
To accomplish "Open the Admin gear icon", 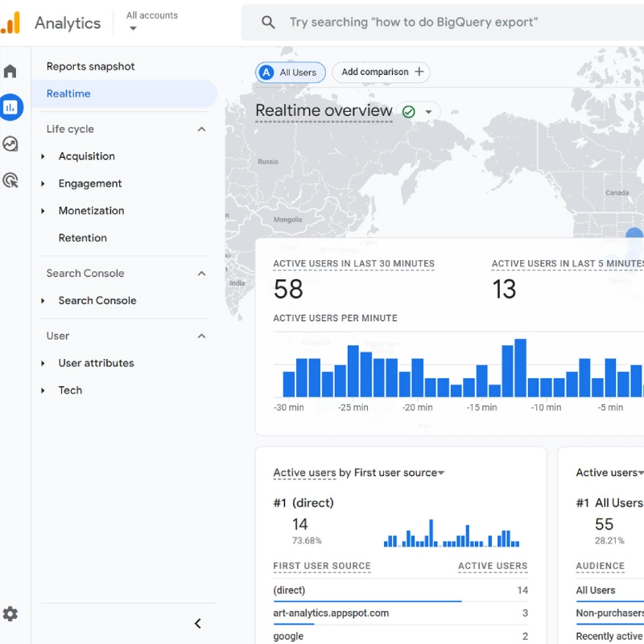I will (10, 614).
